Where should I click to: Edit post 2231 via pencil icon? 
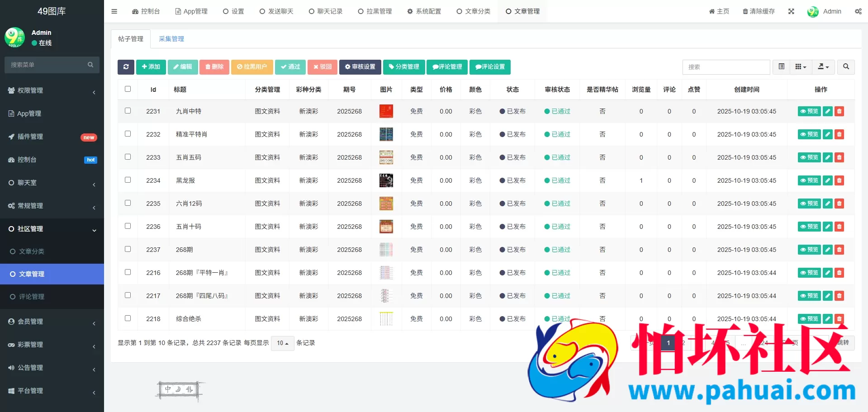coord(827,111)
